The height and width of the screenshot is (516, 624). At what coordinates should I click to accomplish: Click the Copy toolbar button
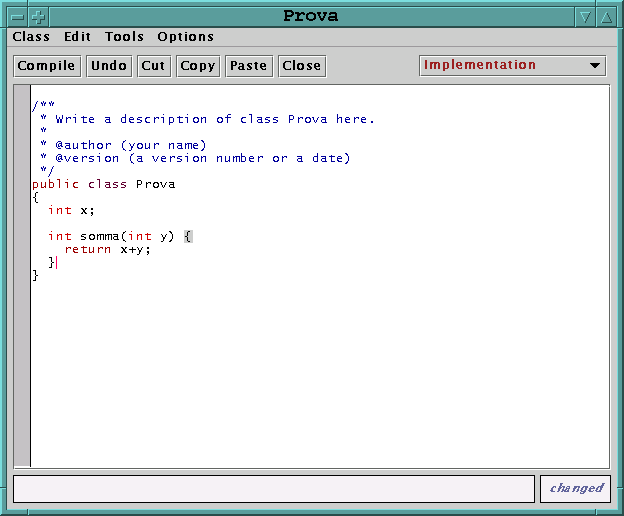[197, 66]
